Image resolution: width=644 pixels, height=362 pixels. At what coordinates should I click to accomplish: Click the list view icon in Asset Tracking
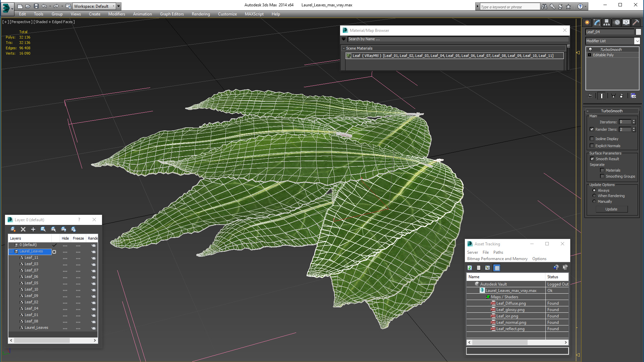pos(479,267)
